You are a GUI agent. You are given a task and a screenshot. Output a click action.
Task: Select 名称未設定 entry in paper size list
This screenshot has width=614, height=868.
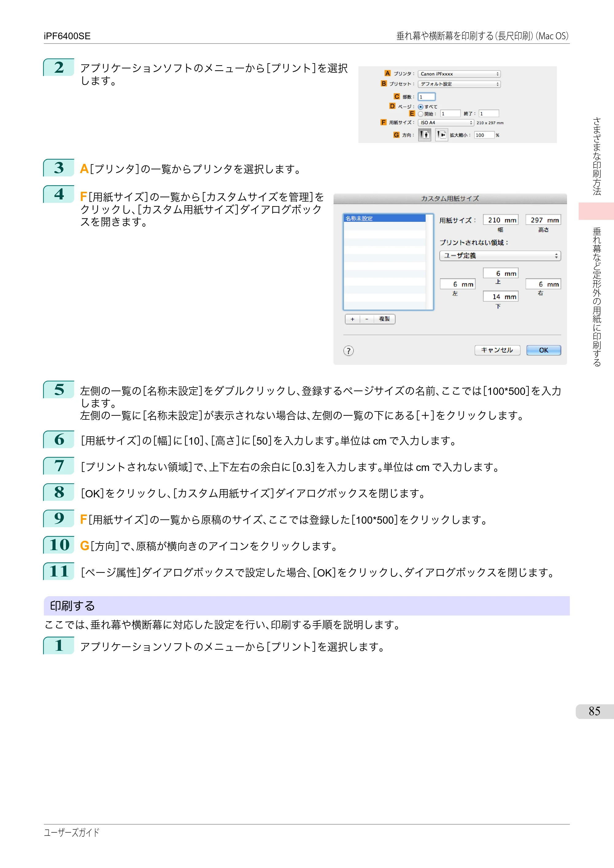click(x=384, y=218)
